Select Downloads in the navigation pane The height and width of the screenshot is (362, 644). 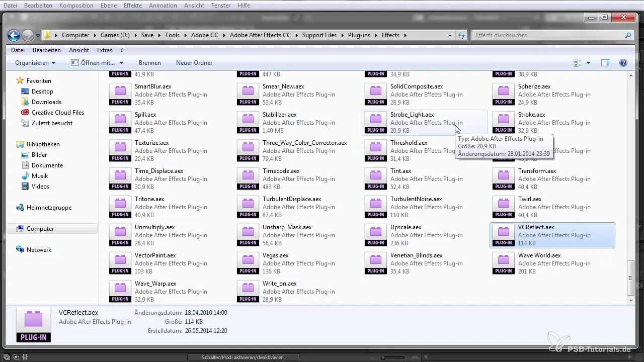pyautogui.click(x=46, y=102)
